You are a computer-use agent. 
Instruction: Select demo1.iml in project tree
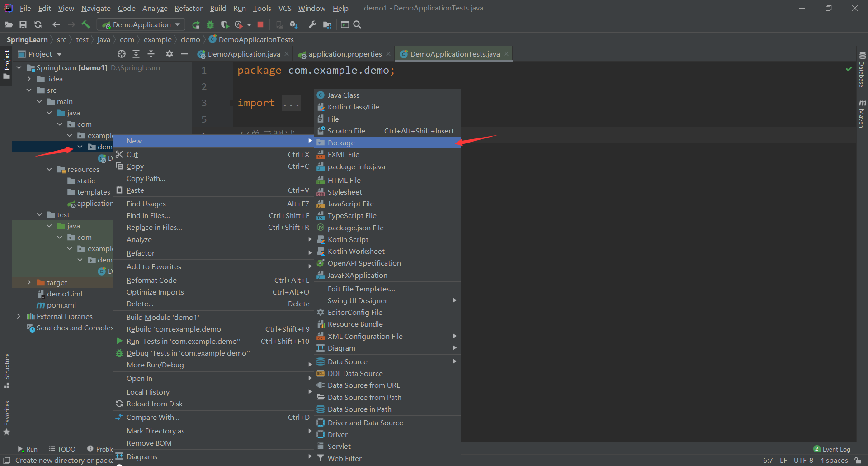[x=60, y=294]
